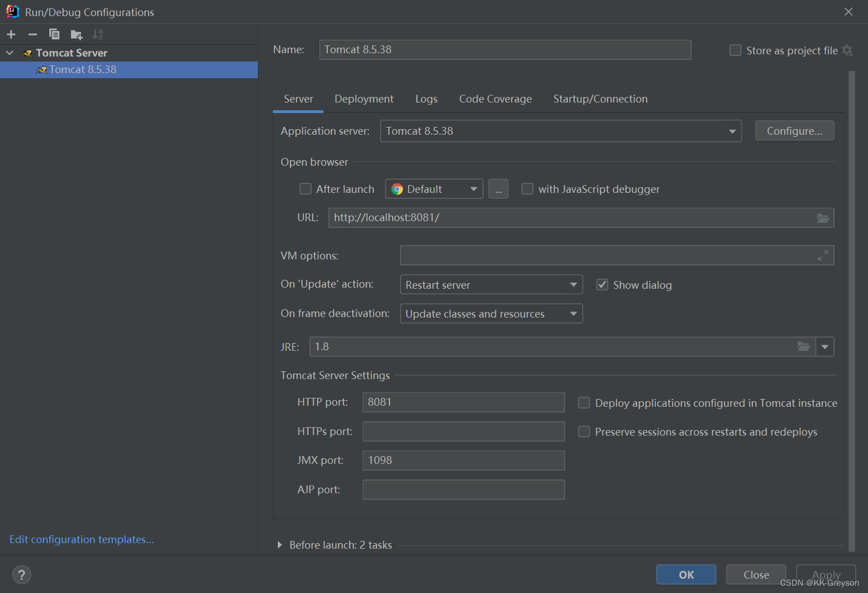This screenshot has height=593, width=868.
Task: Click the Configure... button
Action: pyautogui.click(x=794, y=131)
